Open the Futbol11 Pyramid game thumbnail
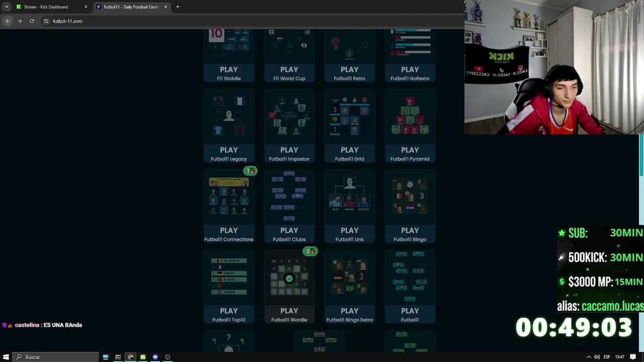 point(410,117)
